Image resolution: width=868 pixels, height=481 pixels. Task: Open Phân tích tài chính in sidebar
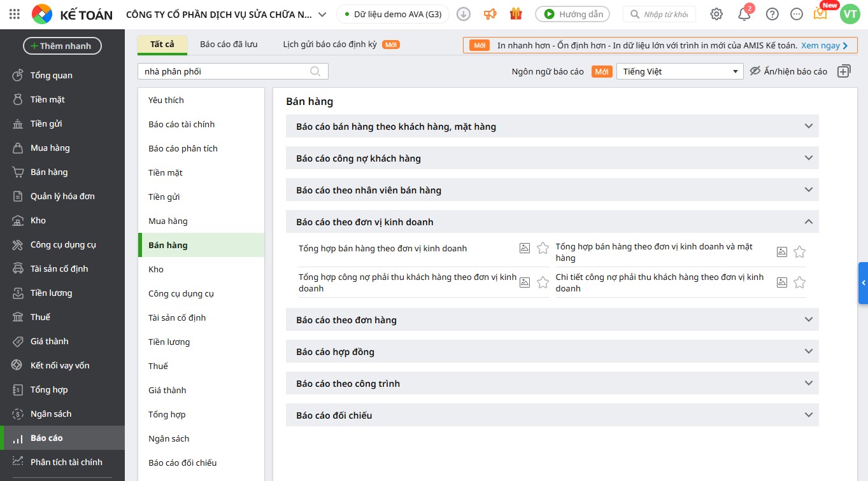coord(62,462)
